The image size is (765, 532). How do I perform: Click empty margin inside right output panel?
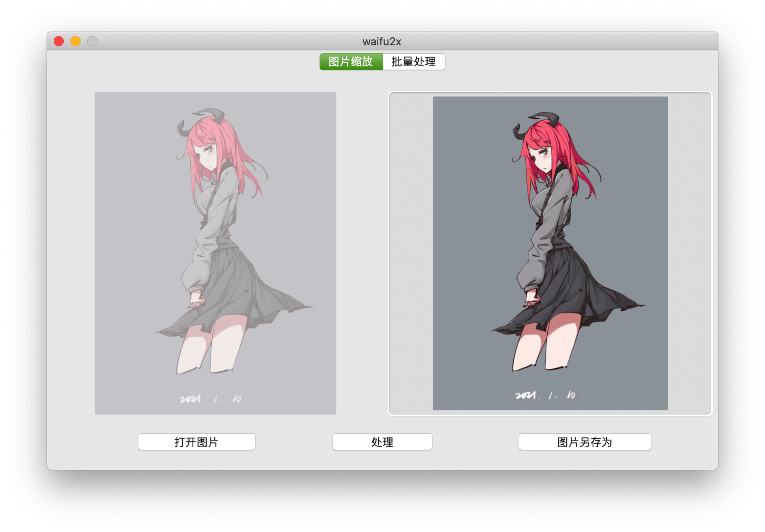tap(411, 252)
